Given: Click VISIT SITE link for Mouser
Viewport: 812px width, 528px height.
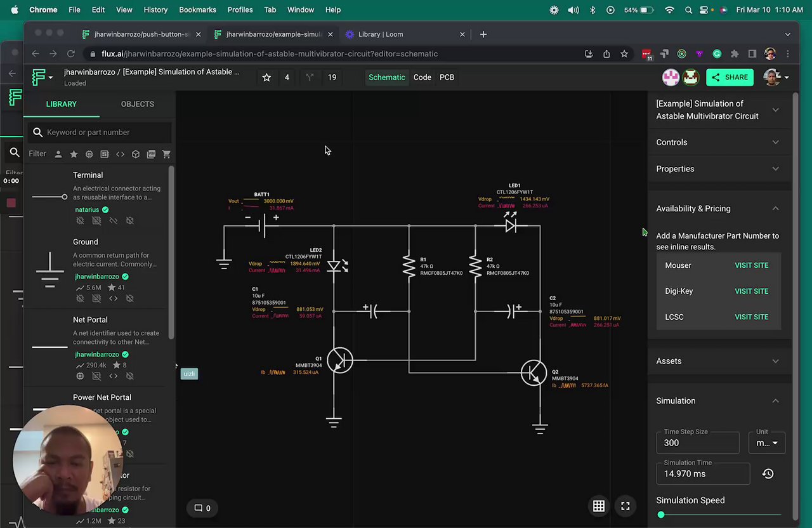Looking at the screenshot, I should click(x=751, y=265).
